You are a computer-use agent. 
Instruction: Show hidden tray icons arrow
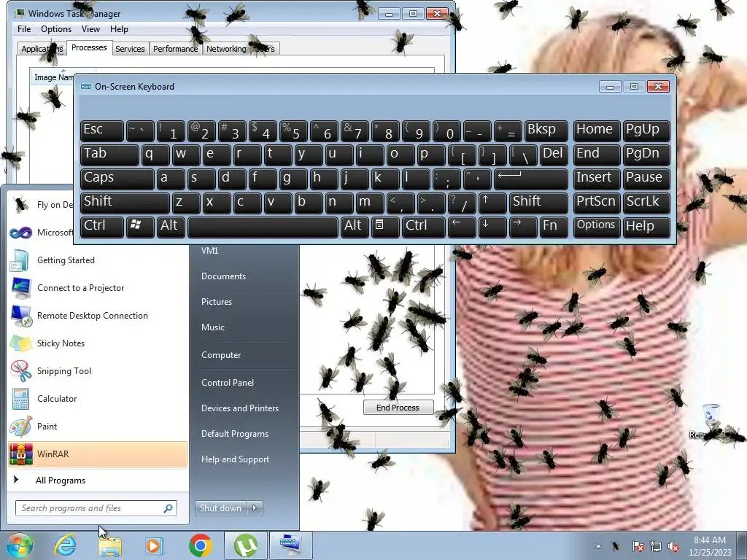pyautogui.click(x=598, y=547)
